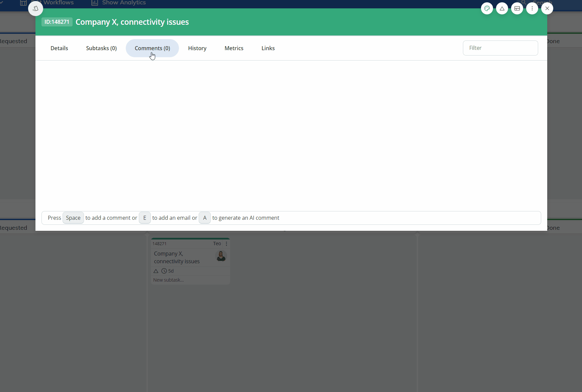Edit the card title in the header
This screenshot has height=392, width=582.
coord(132,22)
